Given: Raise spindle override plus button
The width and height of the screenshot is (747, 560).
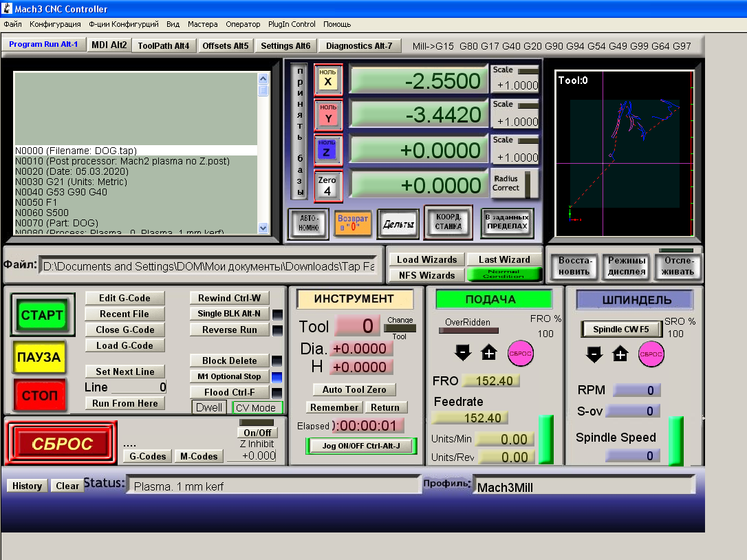Looking at the screenshot, I should pos(620,354).
